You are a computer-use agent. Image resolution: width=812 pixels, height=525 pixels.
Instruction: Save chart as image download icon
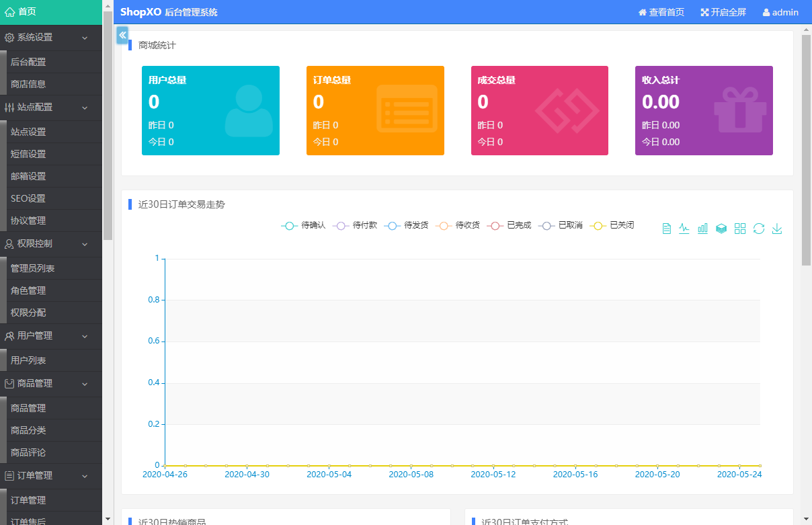(777, 229)
